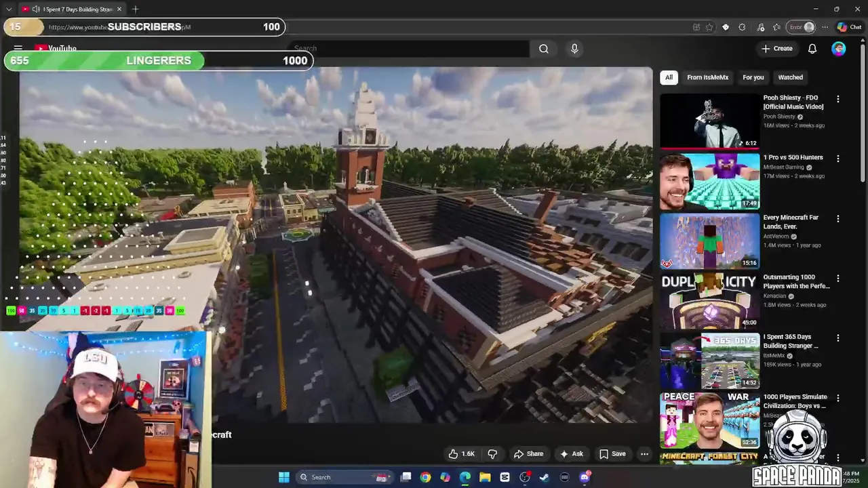Open the browser Extensions puzzle icon

tap(742, 27)
